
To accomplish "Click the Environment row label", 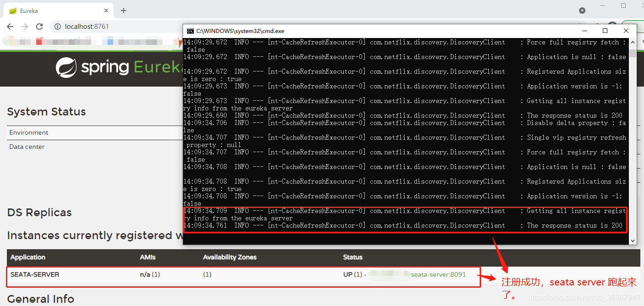I will coord(29,132).
